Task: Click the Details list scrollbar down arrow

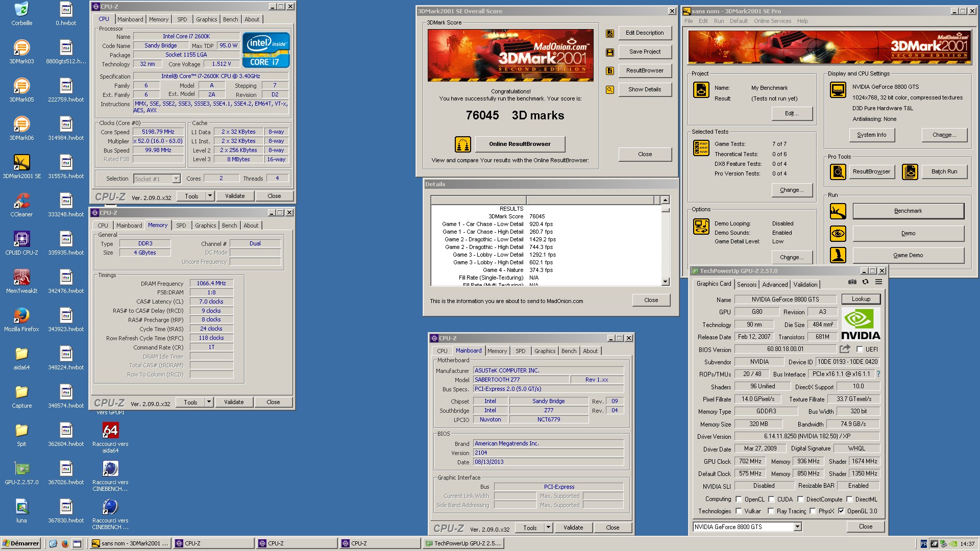Action: (665, 282)
